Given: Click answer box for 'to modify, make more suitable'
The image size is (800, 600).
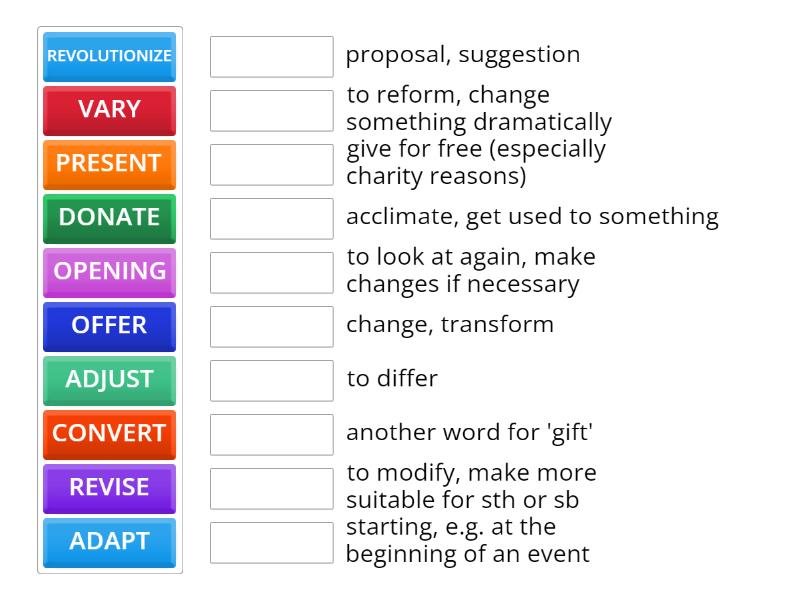Looking at the screenshot, I should tap(271, 489).
